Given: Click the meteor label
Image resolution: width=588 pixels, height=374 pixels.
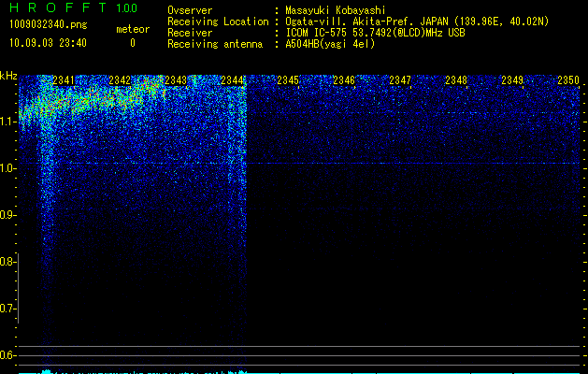Looking at the screenshot, I should 133,29.
